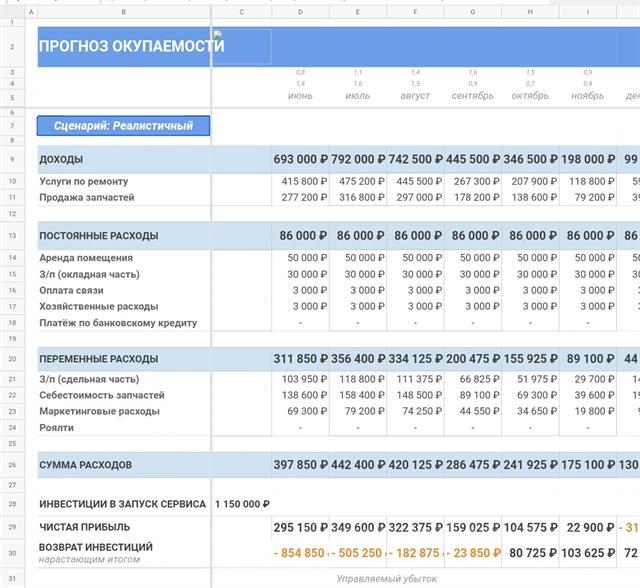The height and width of the screenshot is (588, 640).
Task: Click total expenses value 241 925 ₽
Action: click(530, 465)
